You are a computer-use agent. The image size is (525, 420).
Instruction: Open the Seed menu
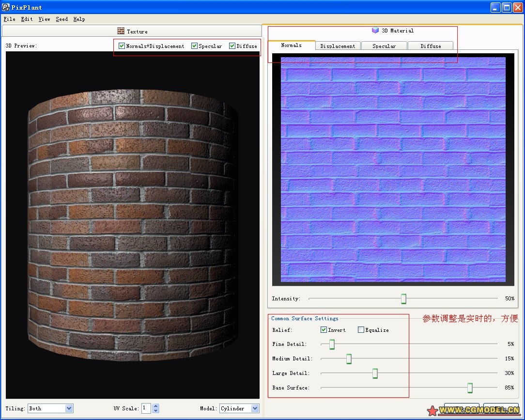62,19
